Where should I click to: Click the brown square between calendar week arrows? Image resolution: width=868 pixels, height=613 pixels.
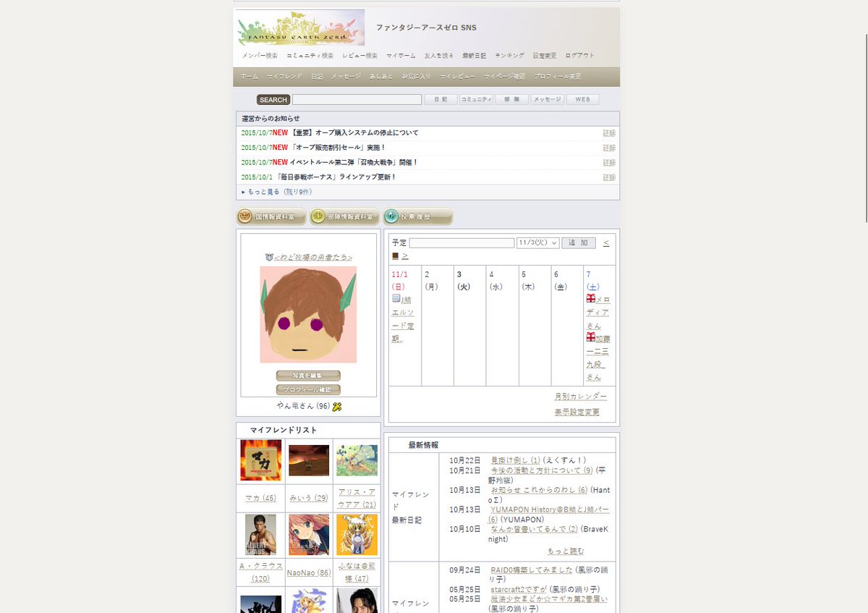tap(396, 255)
